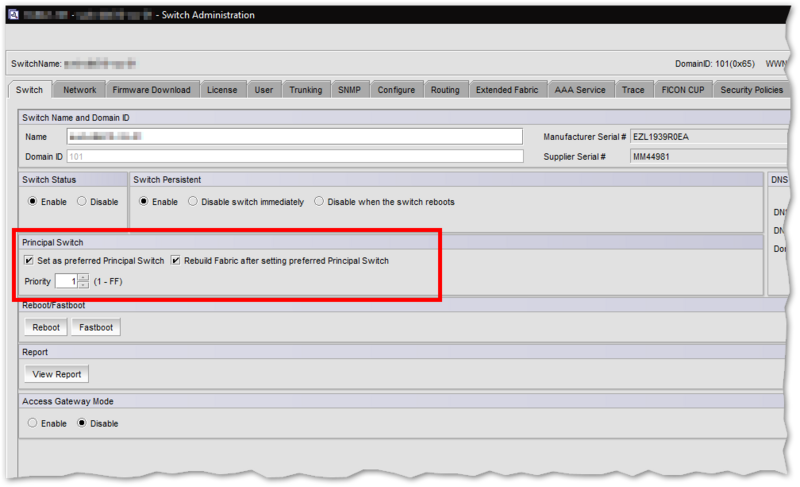
Task: Open the Trunking tab
Action: [x=305, y=90]
